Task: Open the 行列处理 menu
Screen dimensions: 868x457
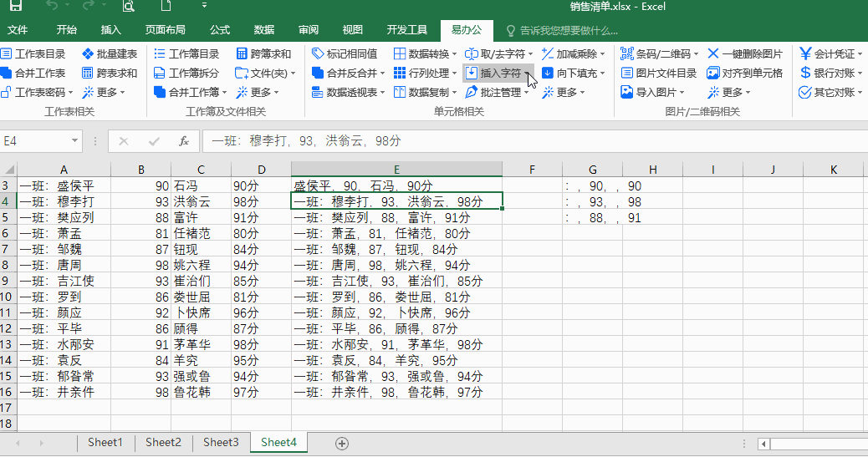Action: [x=425, y=73]
